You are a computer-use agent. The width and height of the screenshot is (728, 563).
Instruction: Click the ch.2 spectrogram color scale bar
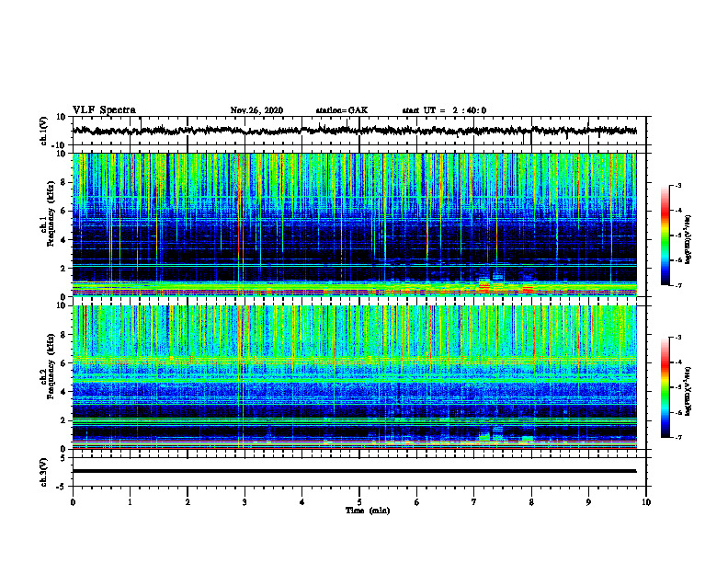coord(665,387)
